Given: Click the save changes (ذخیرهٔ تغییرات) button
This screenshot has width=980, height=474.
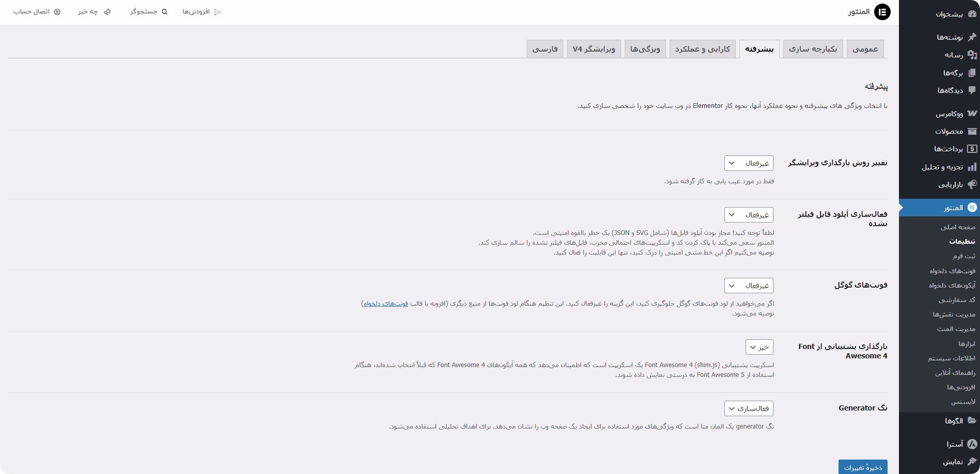Looking at the screenshot, I should tap(863, 467).
